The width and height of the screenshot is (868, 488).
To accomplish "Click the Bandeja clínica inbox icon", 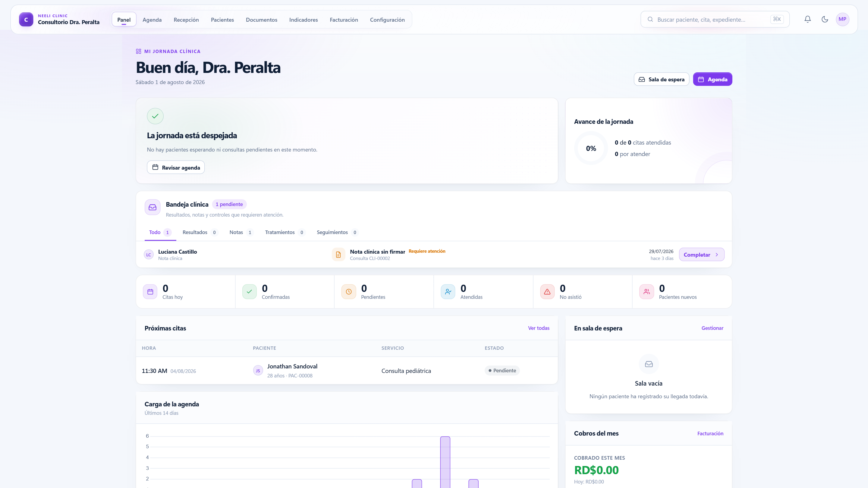I will click(153, 207).
